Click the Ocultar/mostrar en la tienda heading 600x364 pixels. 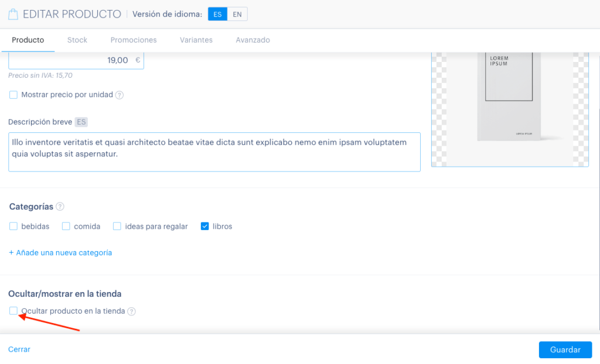click(x=64, y=294)
